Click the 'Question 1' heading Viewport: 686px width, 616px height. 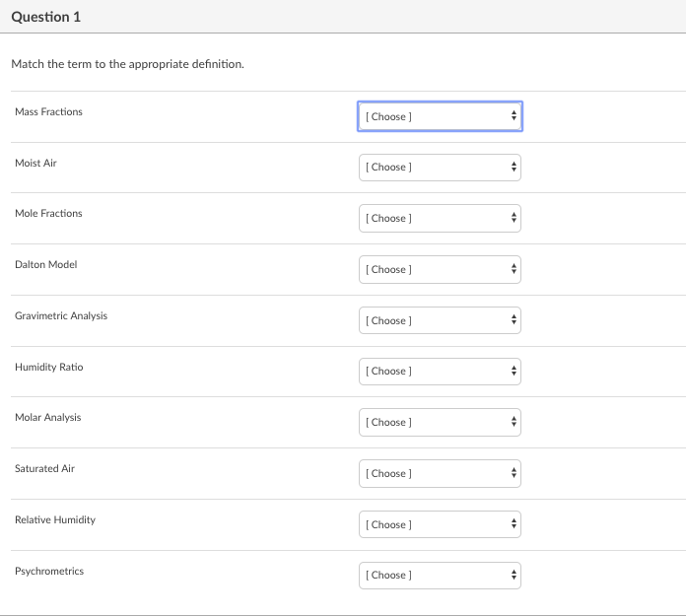tap(46, 17)
